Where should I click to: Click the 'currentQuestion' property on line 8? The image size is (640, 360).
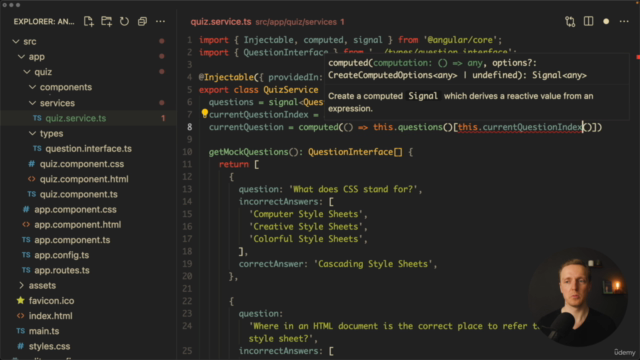click(x=246, y=127)
